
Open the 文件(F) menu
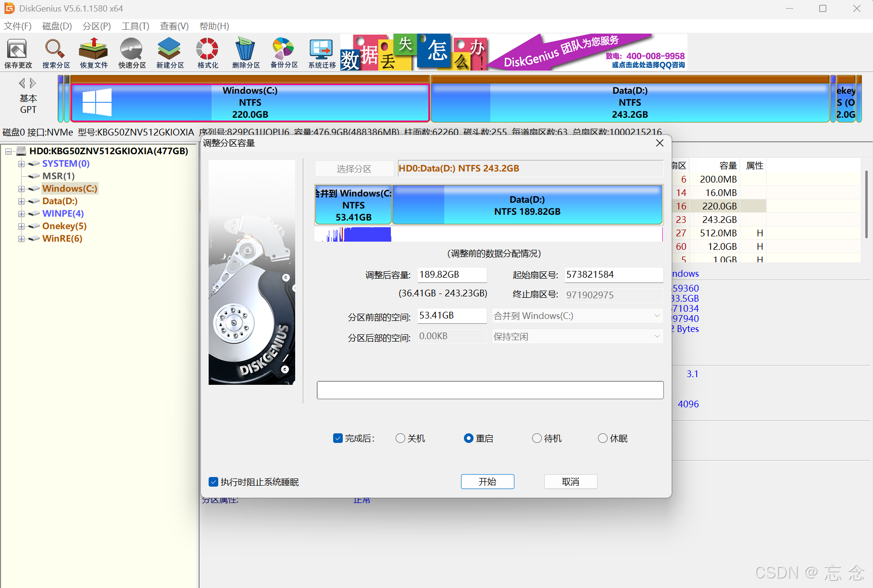pyautogui.click(x=18, y=26)
